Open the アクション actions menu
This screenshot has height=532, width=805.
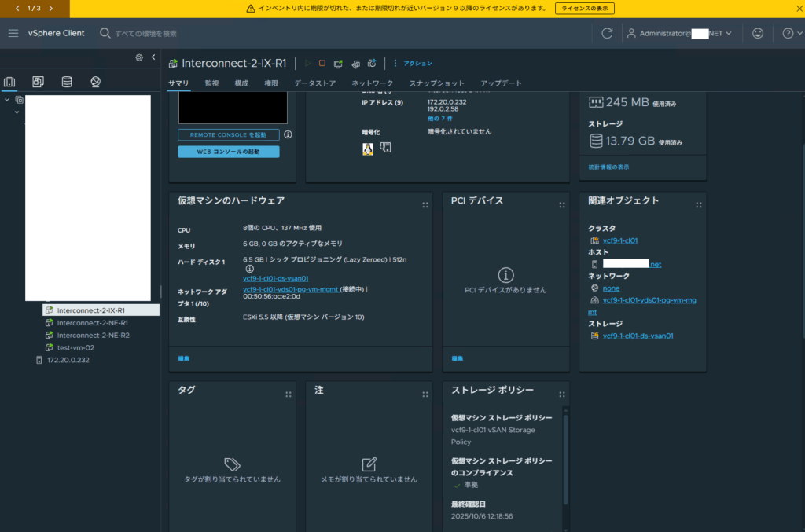click(x=417, y=63)
